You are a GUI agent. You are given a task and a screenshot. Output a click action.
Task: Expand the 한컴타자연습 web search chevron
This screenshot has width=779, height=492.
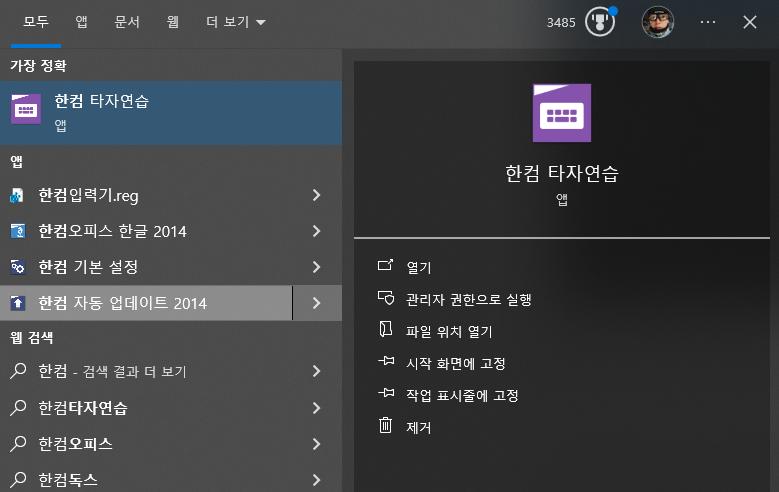coord(316,408)
